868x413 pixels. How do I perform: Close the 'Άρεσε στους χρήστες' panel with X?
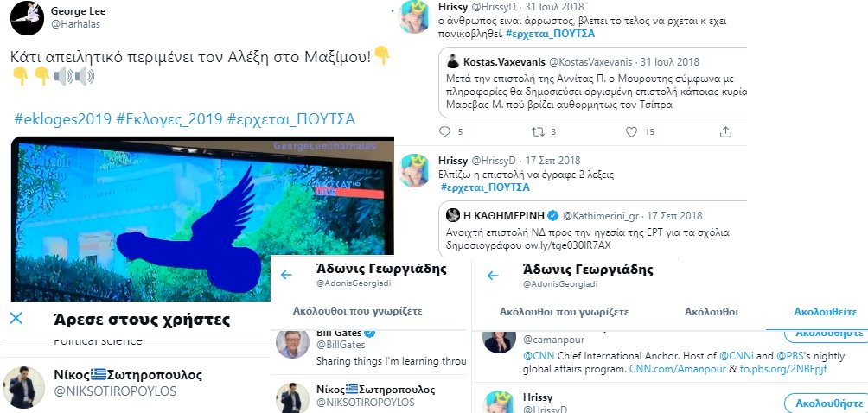point(16,318)
